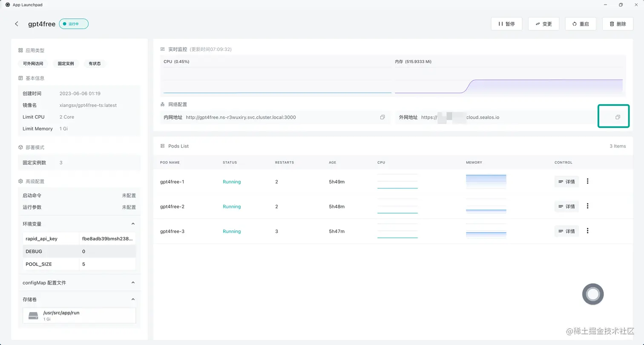Screen dimensions: 644x345
Task: Click the CPU monitoring chart
Action: point(277,81)
